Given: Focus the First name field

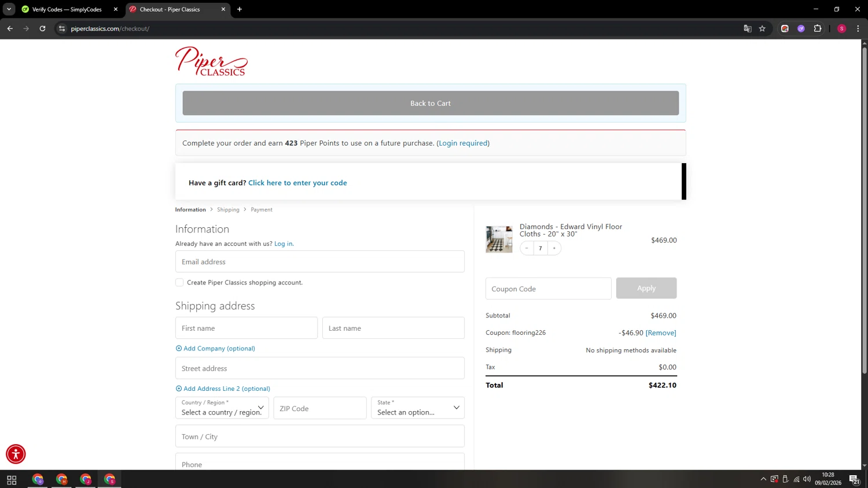Looking at the screenshot, I should tap(247, 328).
